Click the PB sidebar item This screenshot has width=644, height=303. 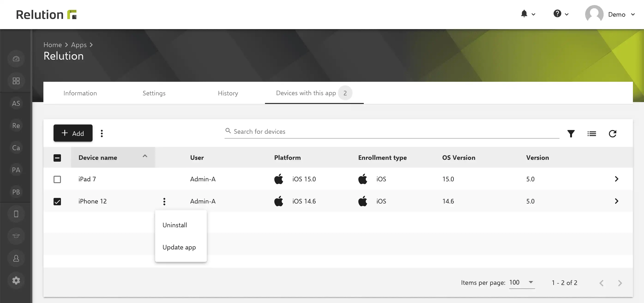pyautogui.click(x=16, y=192)
